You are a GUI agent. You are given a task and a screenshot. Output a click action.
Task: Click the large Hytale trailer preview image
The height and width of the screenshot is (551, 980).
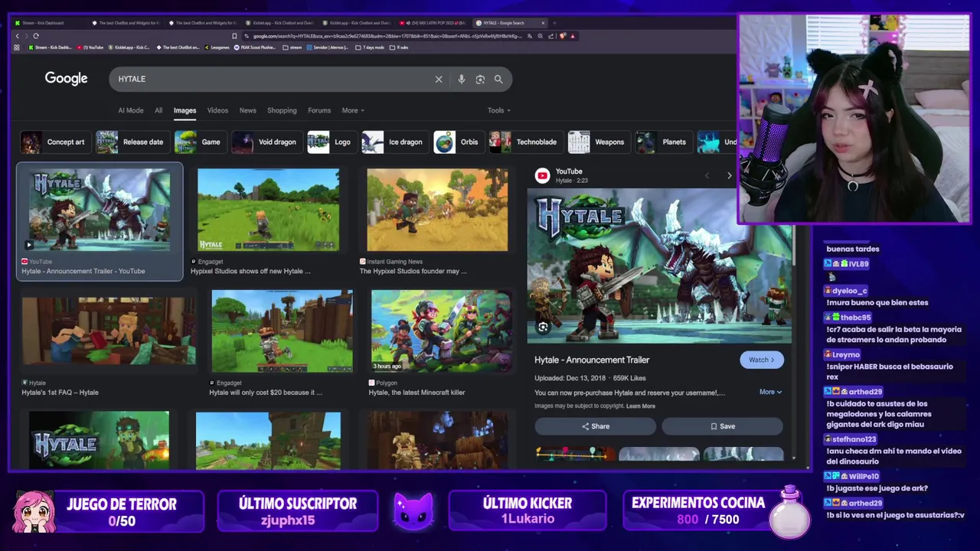[x=659, y=266]
